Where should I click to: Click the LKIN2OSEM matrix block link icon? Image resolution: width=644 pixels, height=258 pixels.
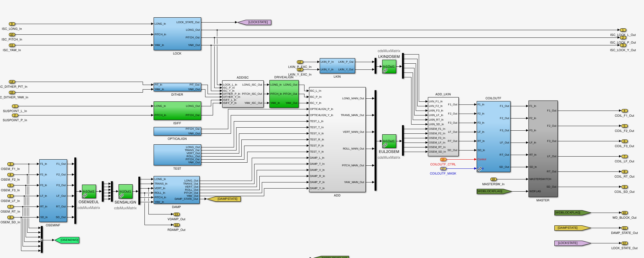pyautogui.click(x=385, y=71)
